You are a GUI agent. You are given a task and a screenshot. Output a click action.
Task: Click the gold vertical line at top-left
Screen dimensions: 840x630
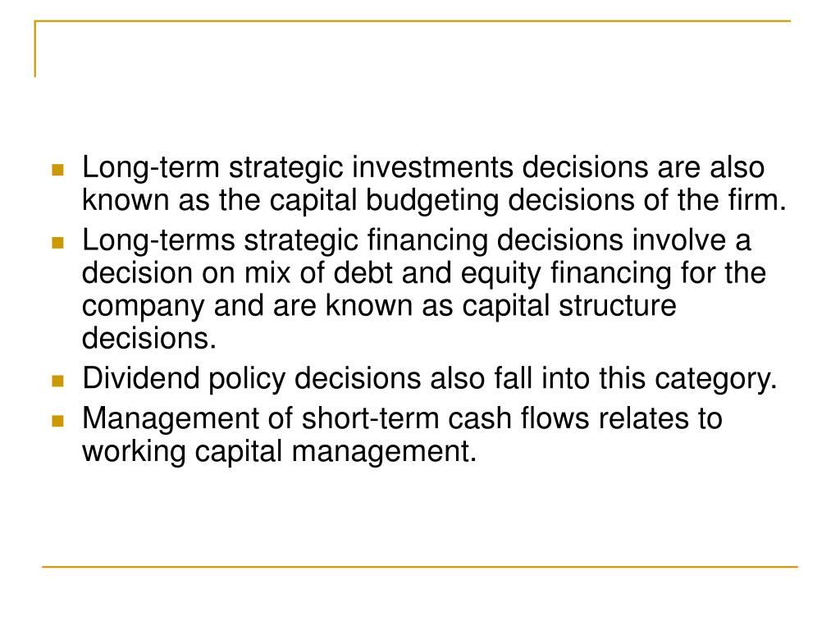click(x=35, y=48)
